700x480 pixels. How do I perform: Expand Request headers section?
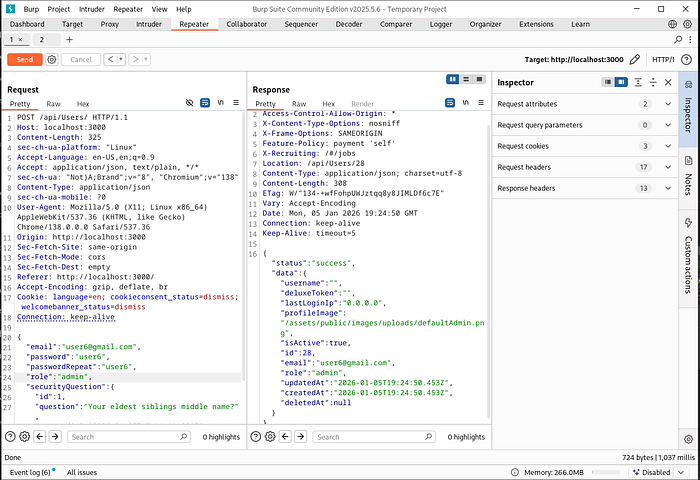[585, 167]
